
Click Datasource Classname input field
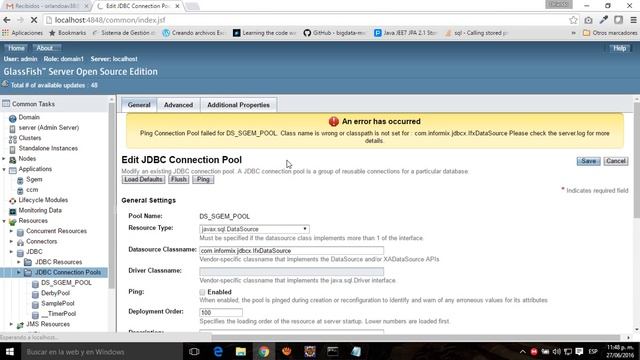[291, 250]
